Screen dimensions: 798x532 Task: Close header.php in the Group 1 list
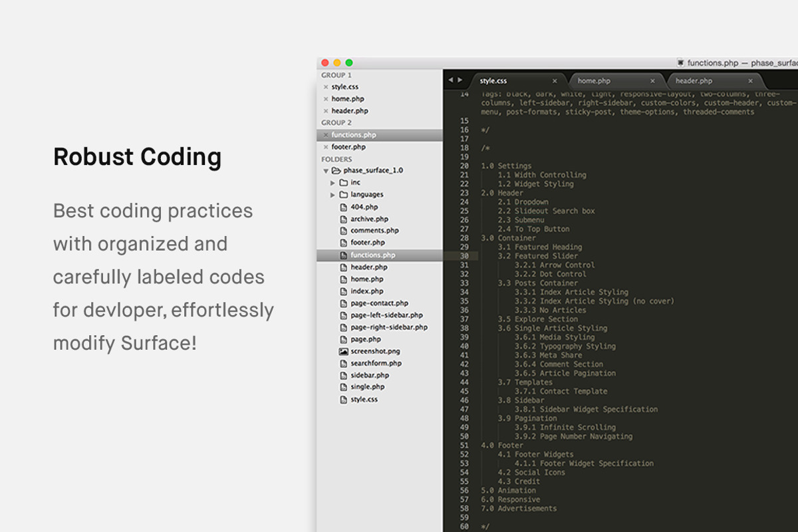coord(325,111)
